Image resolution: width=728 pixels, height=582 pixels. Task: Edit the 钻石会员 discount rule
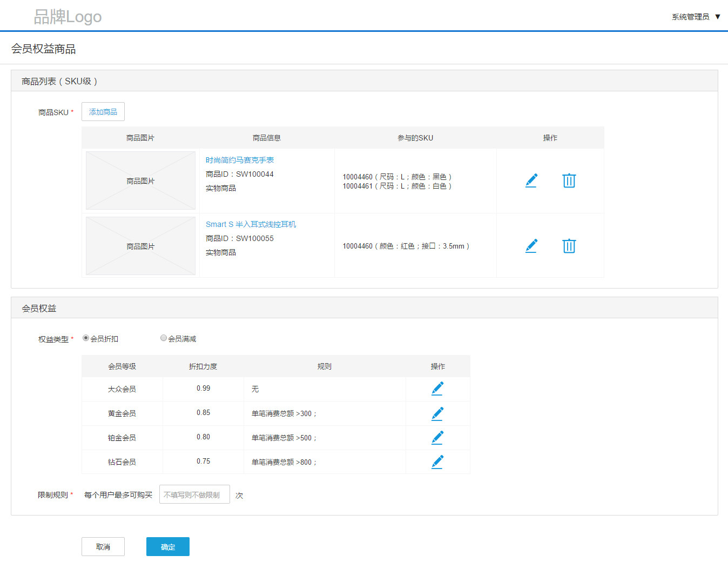pos(437,462)
